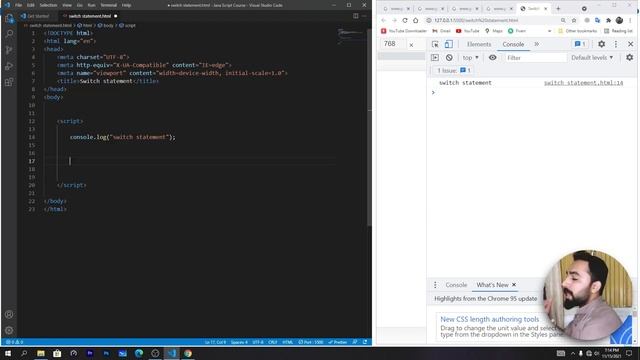The height and width of the screenshot is (360, 640).
Task: Expand the bookmarks overflow arrow
Action: click(549, 31)
